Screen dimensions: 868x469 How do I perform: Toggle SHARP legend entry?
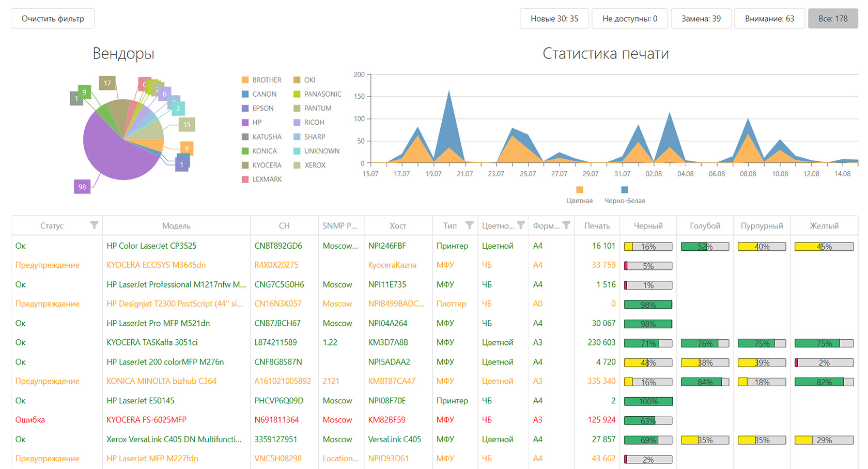click(309, 137)
